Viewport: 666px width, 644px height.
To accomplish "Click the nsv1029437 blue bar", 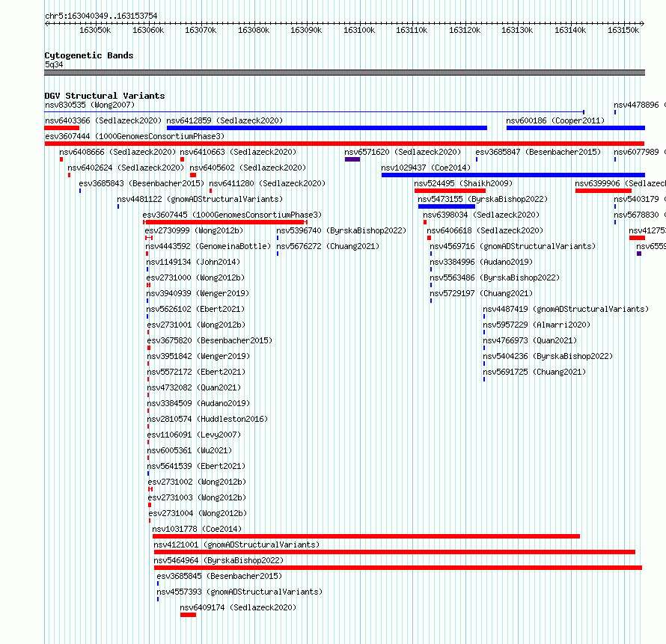I will point(513,175).
